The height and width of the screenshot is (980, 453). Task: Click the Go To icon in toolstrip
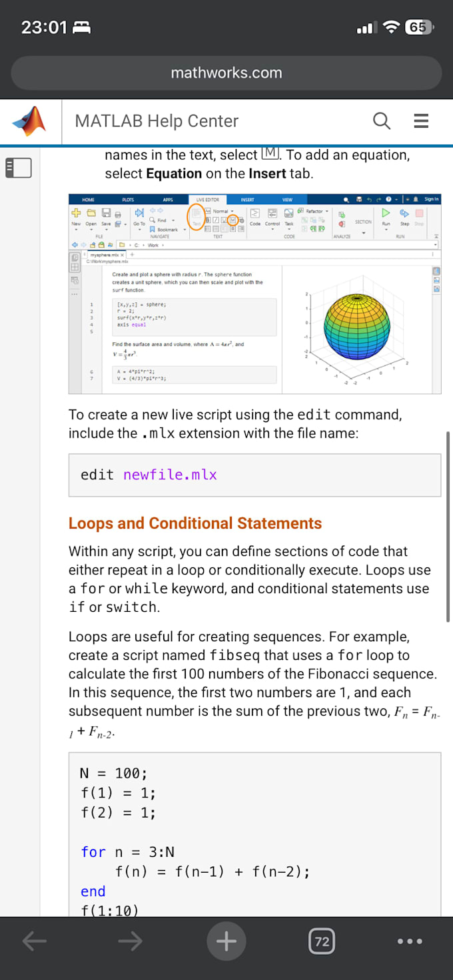(x=139, y=212)
